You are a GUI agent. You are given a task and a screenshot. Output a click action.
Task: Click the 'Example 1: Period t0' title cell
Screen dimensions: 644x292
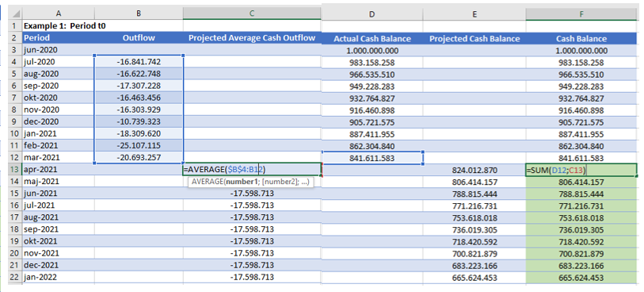[x=59, y=26]
